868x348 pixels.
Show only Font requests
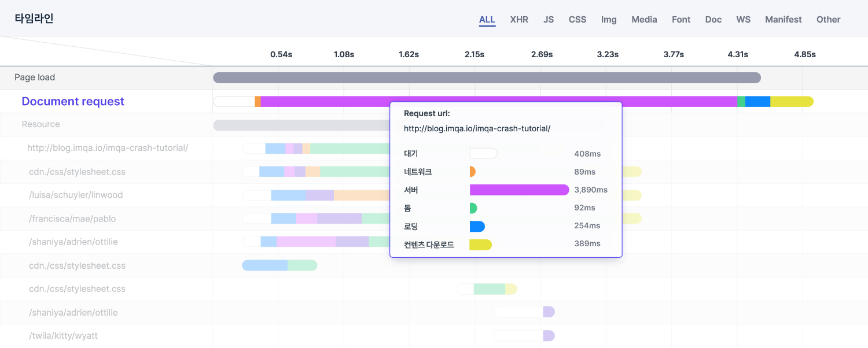pyautogui.click(x=681, y=20)
